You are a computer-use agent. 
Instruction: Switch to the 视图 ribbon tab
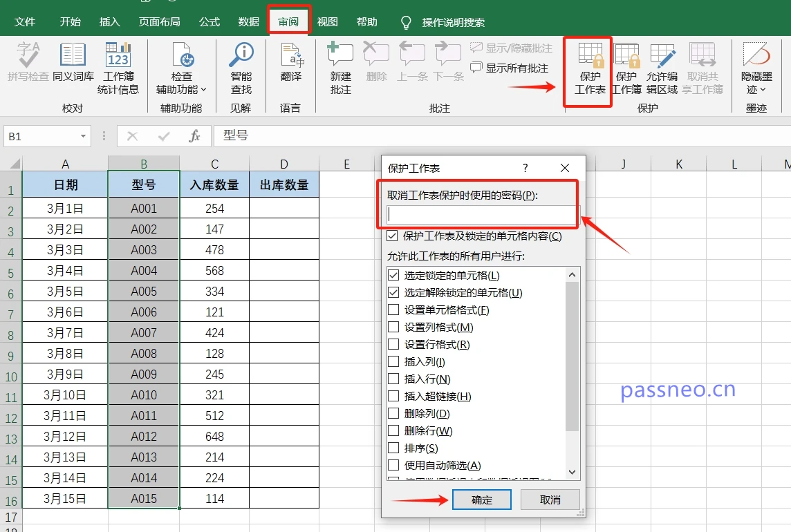327,21
